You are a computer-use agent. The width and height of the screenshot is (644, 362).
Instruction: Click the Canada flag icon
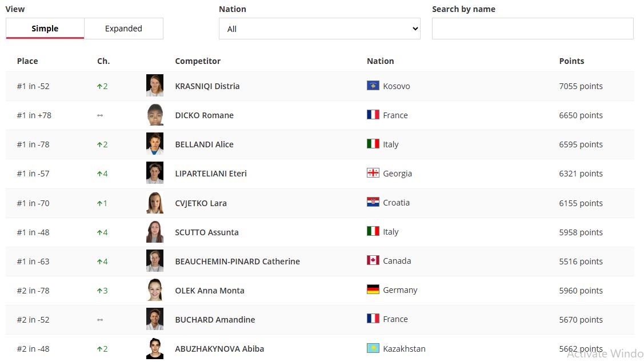tap(373, 260)
